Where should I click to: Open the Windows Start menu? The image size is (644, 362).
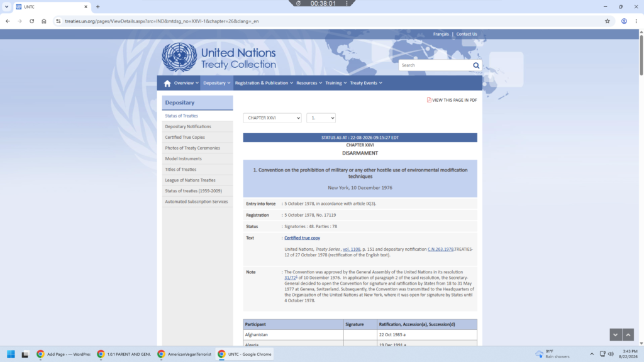click(11, 354)
